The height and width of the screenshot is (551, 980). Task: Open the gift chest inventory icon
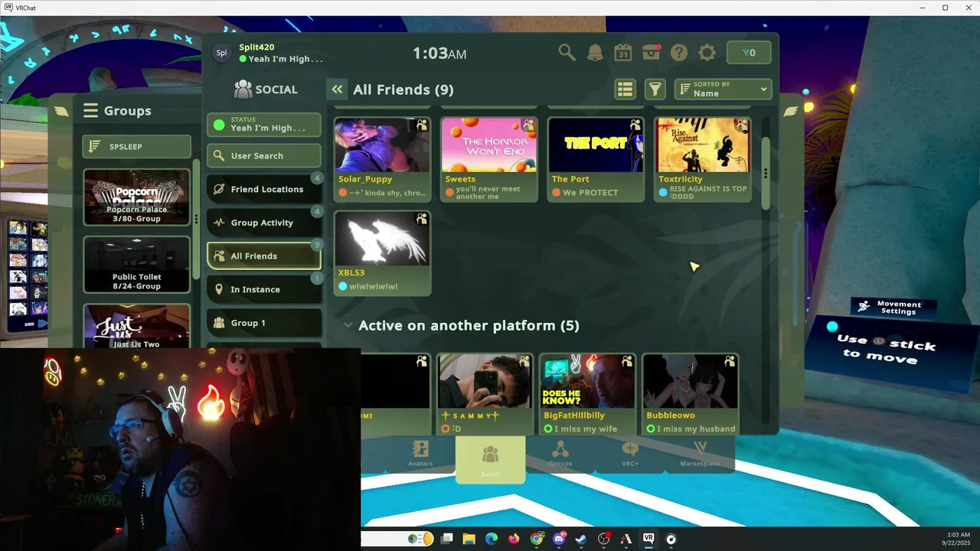(652, 52)
